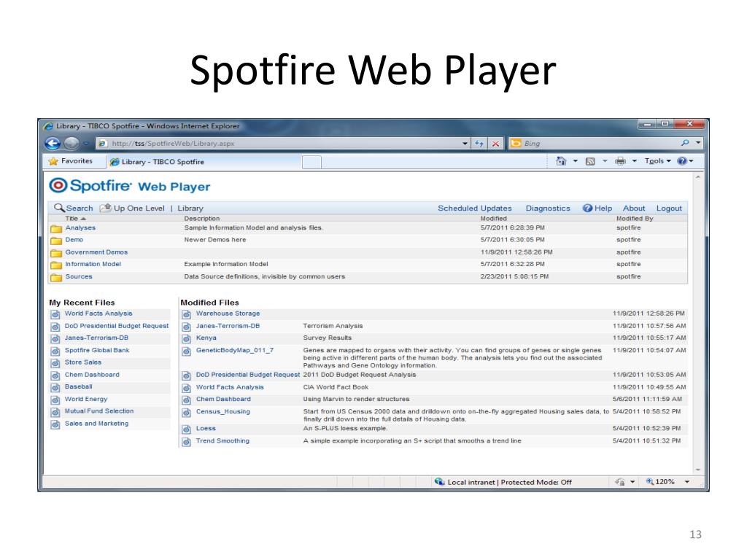The height and width of the screenshot is (560, 747).
Task: Click the Refresh icon beside address bar
Action: point(479,144)
